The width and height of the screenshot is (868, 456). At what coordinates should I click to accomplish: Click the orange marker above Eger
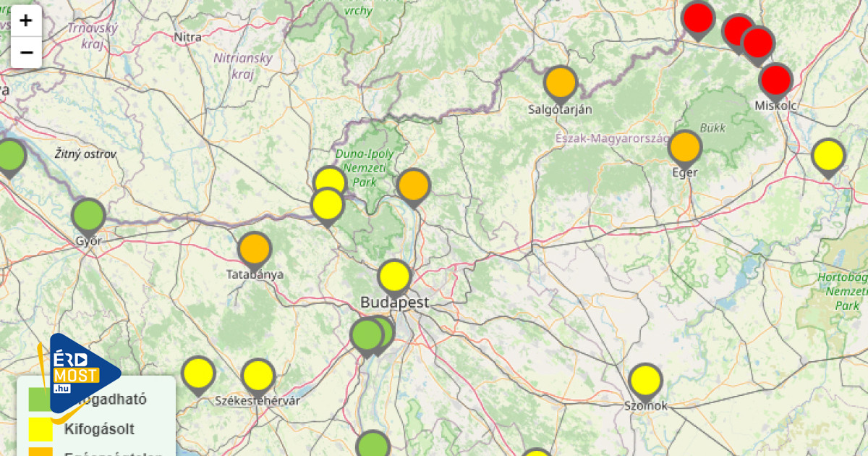684,148
